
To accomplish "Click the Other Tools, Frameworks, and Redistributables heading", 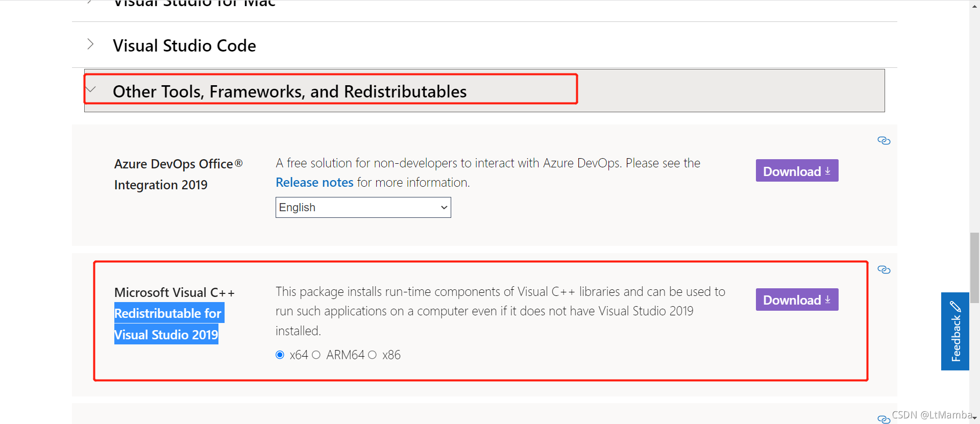I will 289,92.
